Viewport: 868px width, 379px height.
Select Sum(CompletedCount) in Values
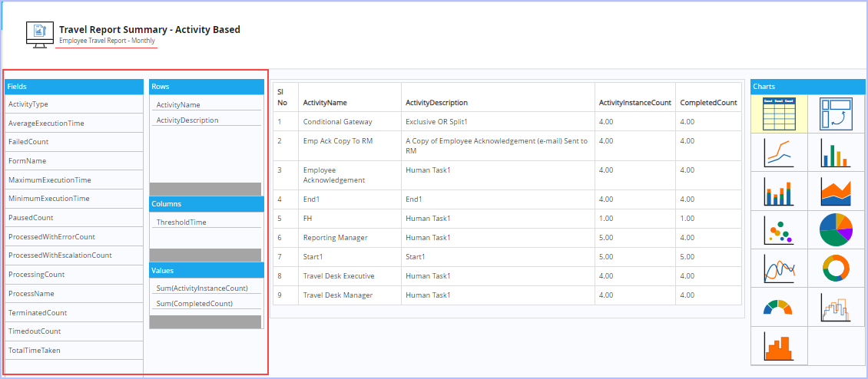point(206,303)
